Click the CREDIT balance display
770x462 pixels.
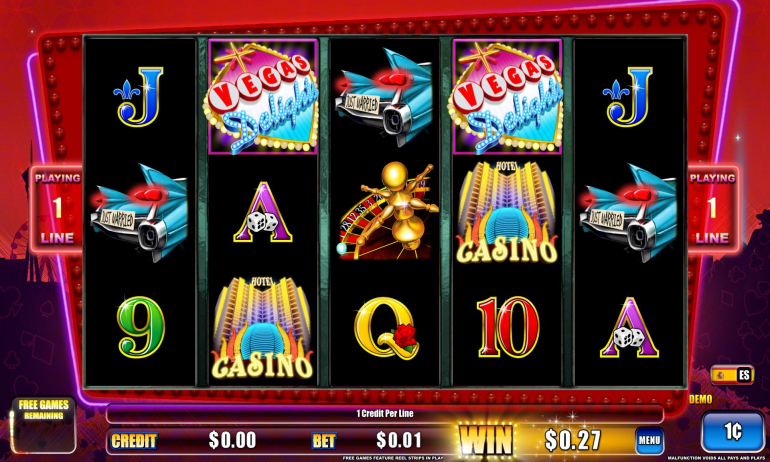coord(232,440)
